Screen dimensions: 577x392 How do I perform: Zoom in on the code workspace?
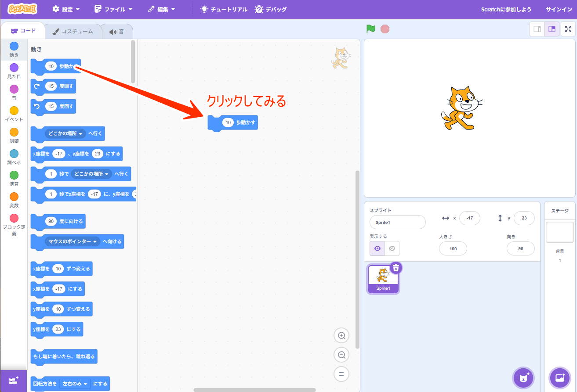click(341, 336)
